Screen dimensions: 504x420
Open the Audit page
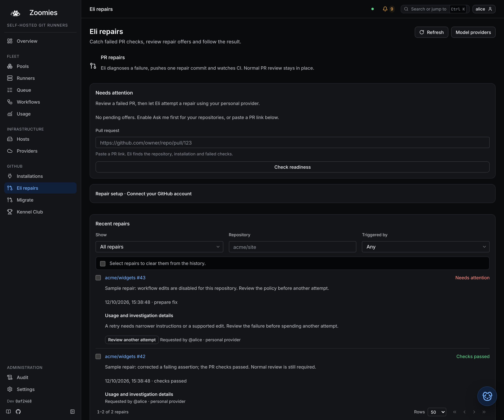point(40,377)
